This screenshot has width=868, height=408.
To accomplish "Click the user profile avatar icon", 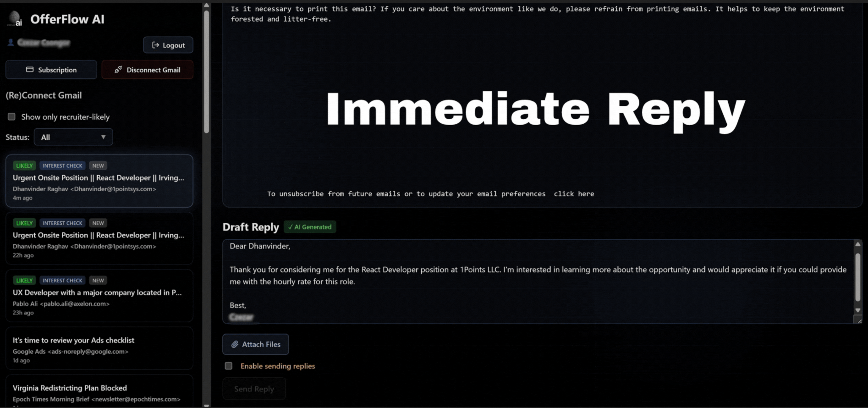I will (11, 42).
